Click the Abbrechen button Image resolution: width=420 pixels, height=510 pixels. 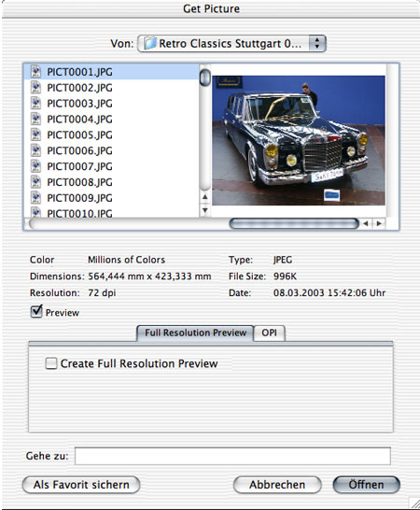(x=277, y=485)
